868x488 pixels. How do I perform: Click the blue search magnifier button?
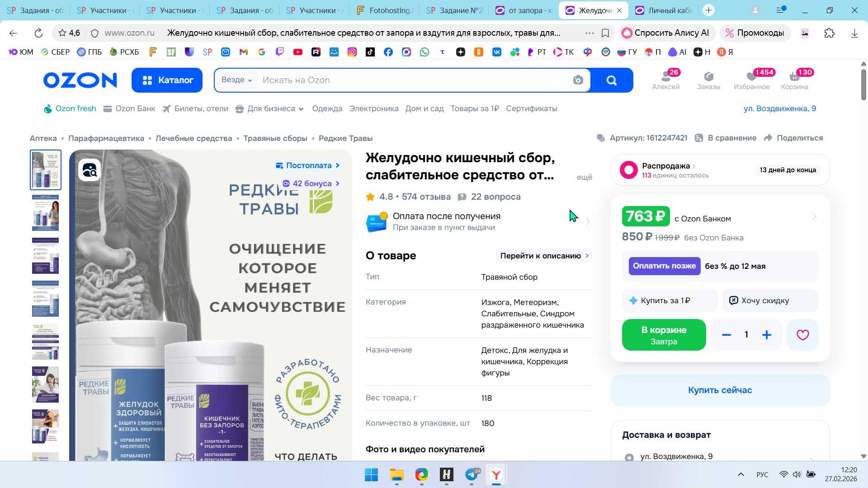pyautogui.click(x=611, y=80)
